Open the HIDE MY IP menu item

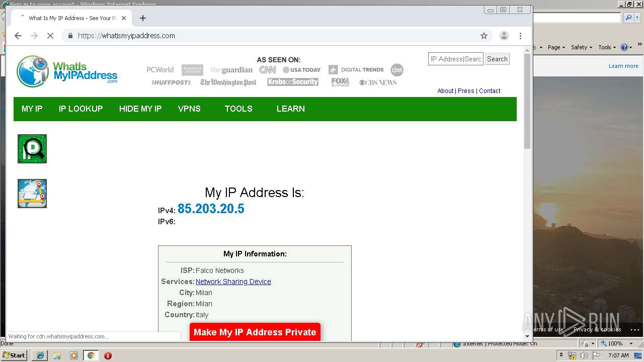[140, 109]
